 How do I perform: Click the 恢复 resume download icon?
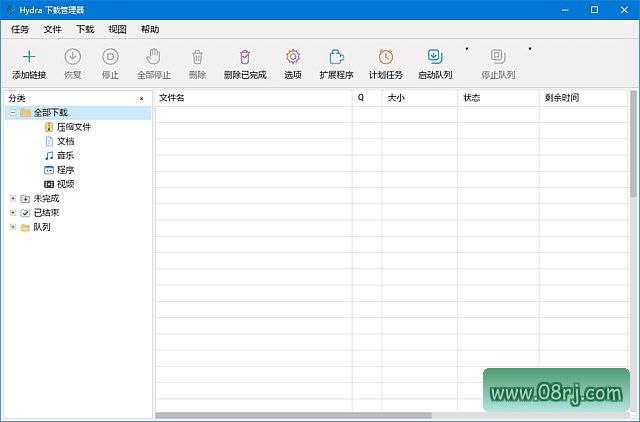[x=73, y=57]
